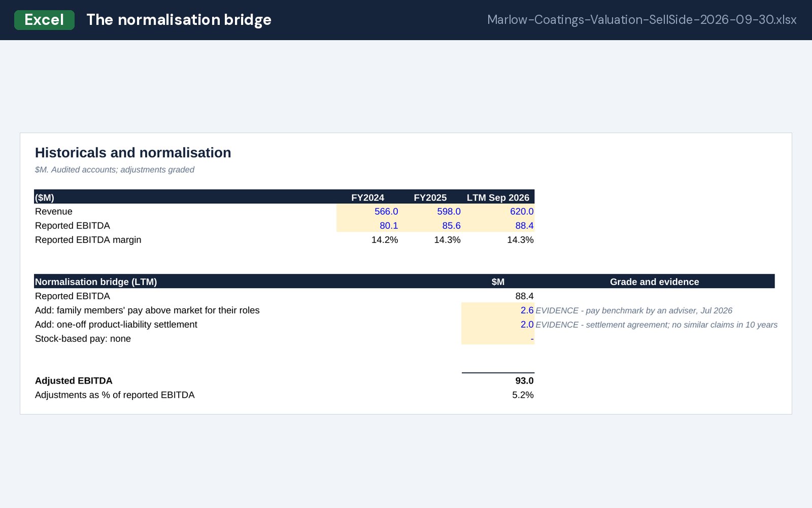Select the revenue cell 620.0

pos(498,211)
